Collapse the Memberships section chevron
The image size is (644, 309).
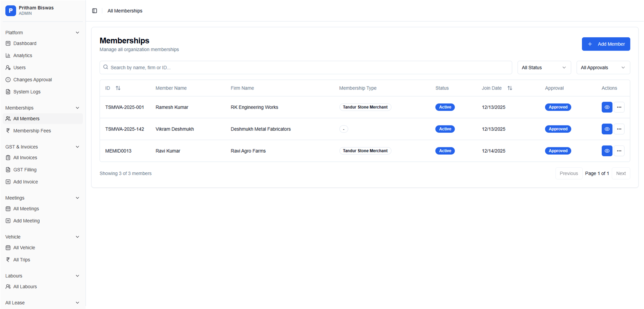[x=77, y=108]
